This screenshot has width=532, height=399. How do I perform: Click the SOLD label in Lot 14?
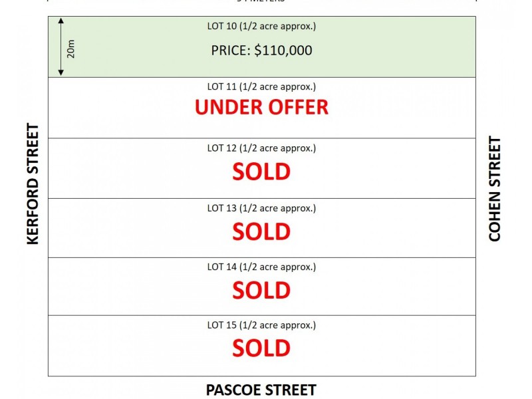(261, 290)
